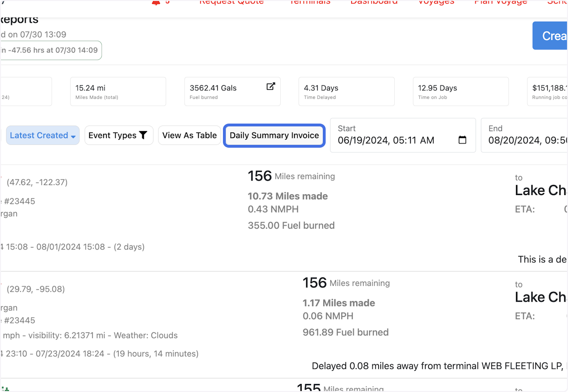Open the Latest Created sort dropdown
The image size is (568, 392).
43,135
